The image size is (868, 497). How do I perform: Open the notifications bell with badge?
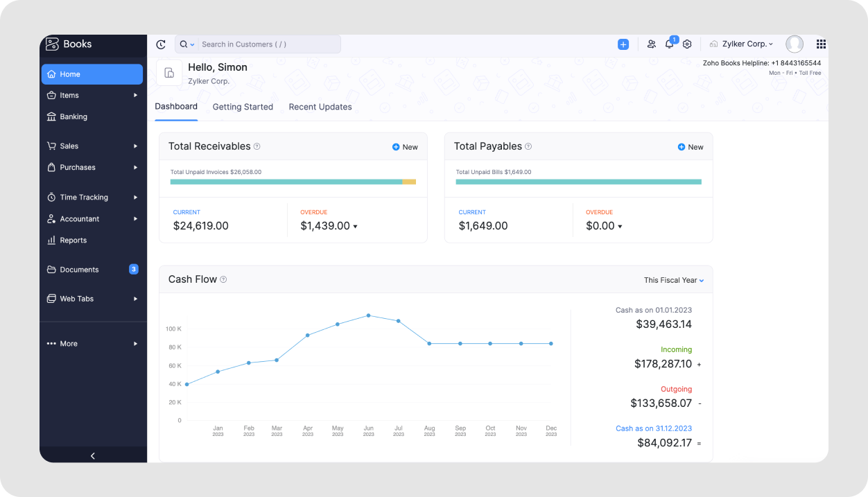coord(669,44)
